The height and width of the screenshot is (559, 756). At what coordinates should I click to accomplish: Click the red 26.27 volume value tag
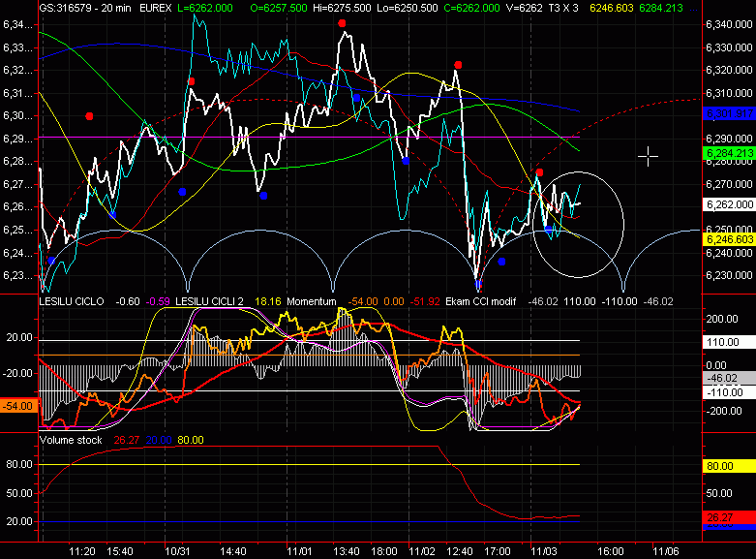click(x=726, y=518)
